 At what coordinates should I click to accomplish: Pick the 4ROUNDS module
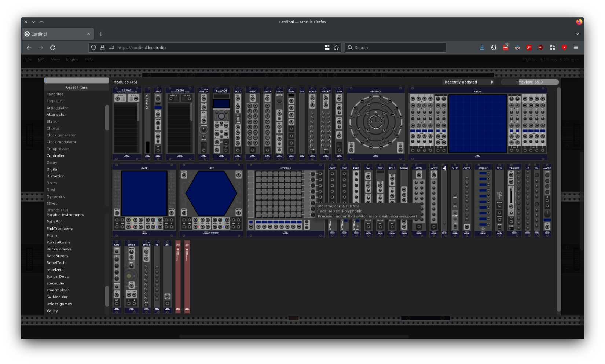[376, 124]
